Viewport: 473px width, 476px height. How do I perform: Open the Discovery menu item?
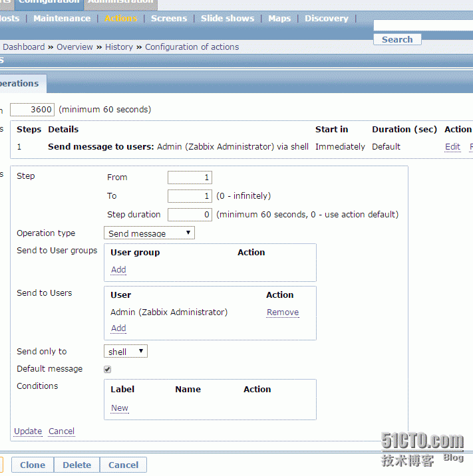[x=326, y=19]
